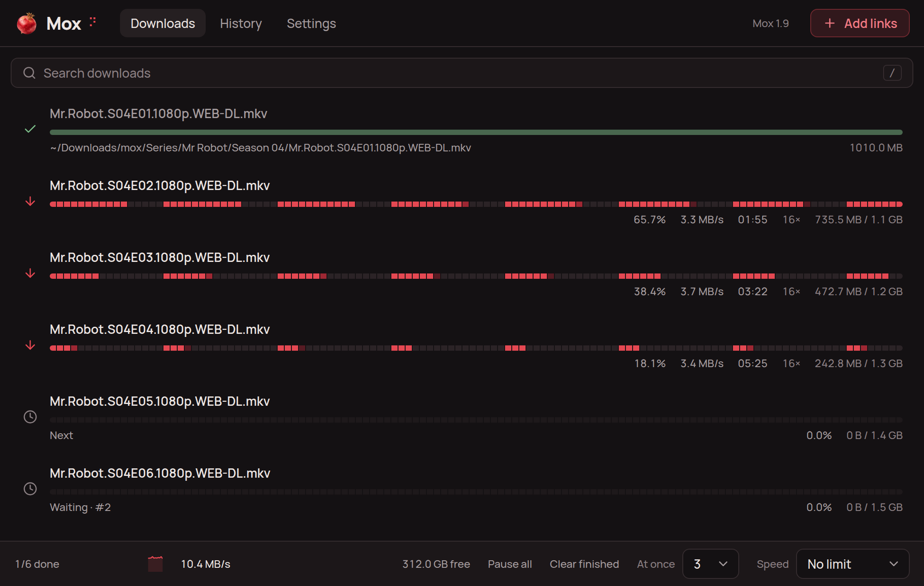
Task: Focus the Search downloads field
Action: (462, 73)
